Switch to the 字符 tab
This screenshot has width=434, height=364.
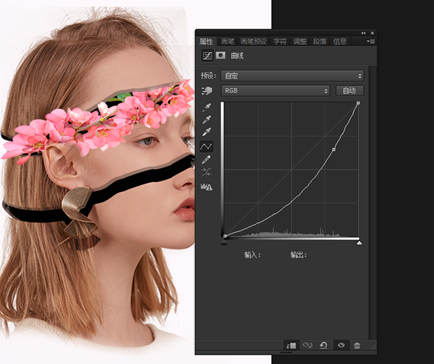tap(280, 41)
